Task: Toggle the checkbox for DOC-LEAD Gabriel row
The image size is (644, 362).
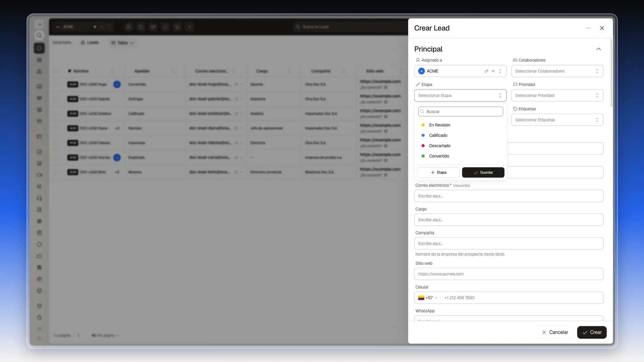Action: [56, 99]
